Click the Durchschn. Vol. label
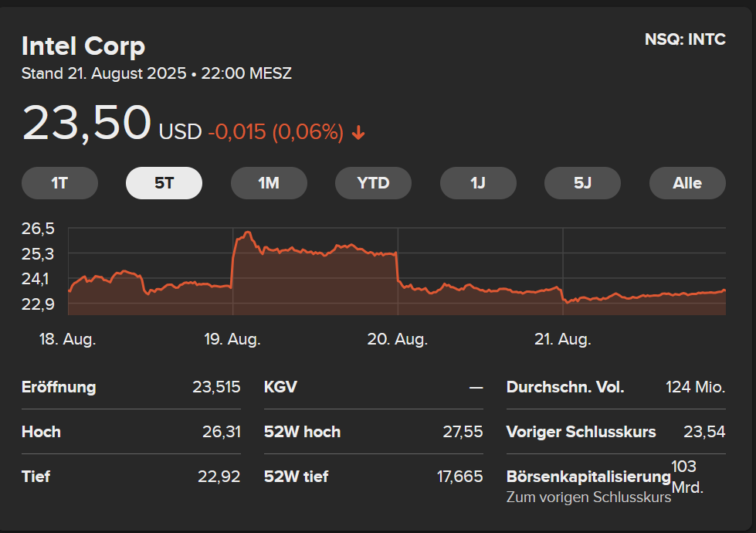Image resolution: width=756 pixels, height=533 pixels. coord(565,387)
